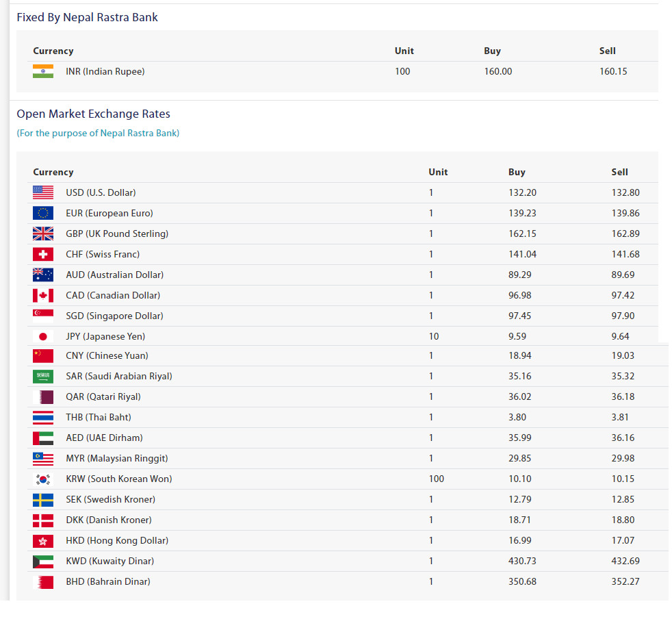Click the Danish flag icon beside DKK
This screenshot has width=672, height=619.
click(x=43, y=520)
